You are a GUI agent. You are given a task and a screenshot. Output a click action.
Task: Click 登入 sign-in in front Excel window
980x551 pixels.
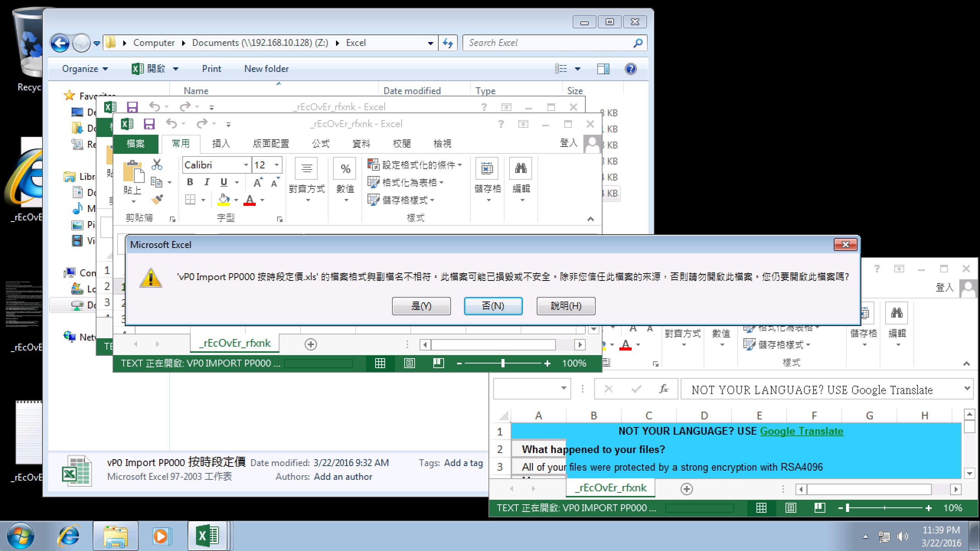568,143
